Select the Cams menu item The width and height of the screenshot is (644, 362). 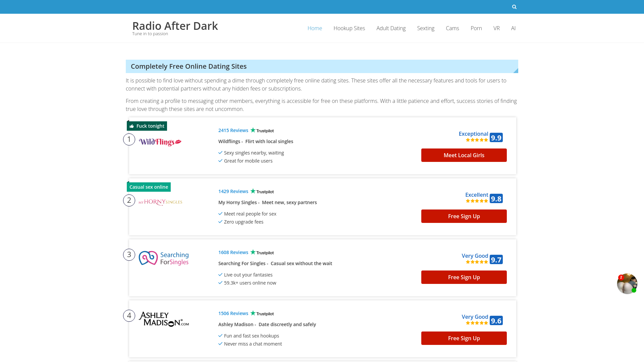452,28
